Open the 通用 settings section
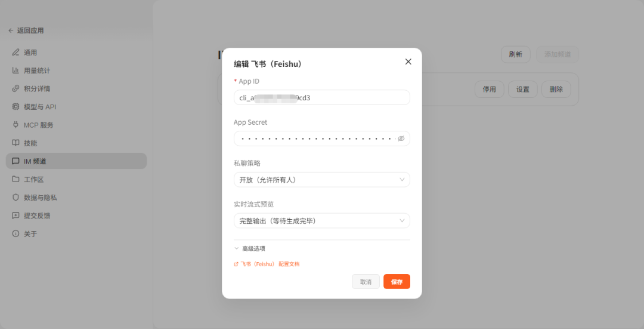Screen dimensions: 644x329 click(76, 52)
